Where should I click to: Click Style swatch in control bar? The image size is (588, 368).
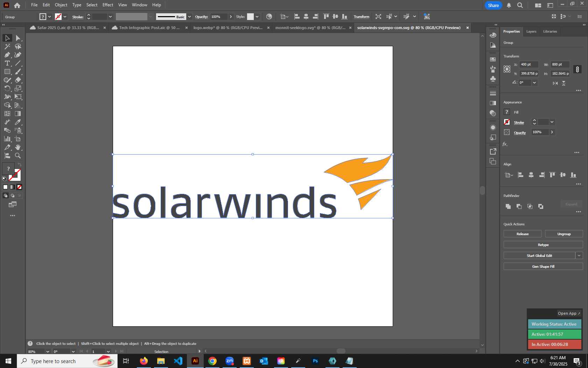tap(250, 16)
